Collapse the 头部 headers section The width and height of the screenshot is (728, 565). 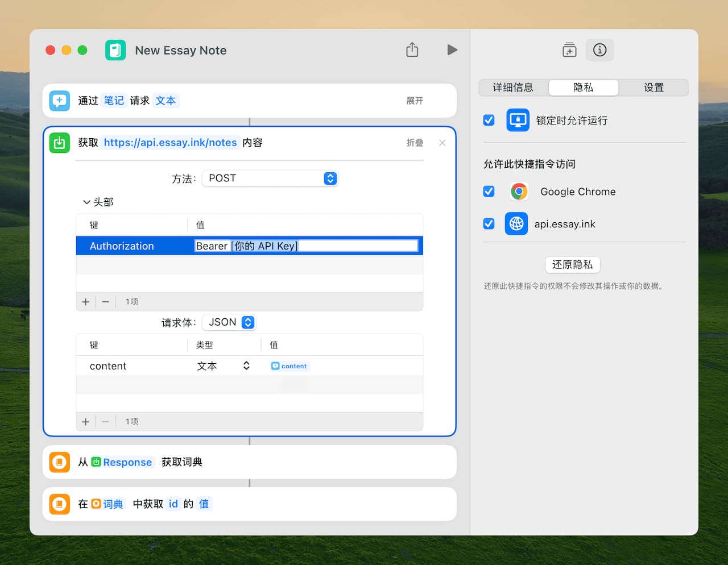click(x=86, y=202)
